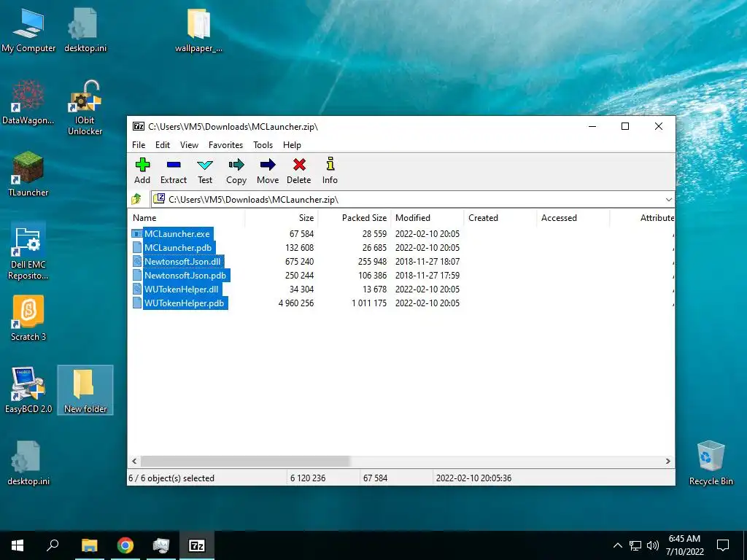Click the taskbar search magnifier
Viewport: 747px width, 560px height.
coord(53,545)
